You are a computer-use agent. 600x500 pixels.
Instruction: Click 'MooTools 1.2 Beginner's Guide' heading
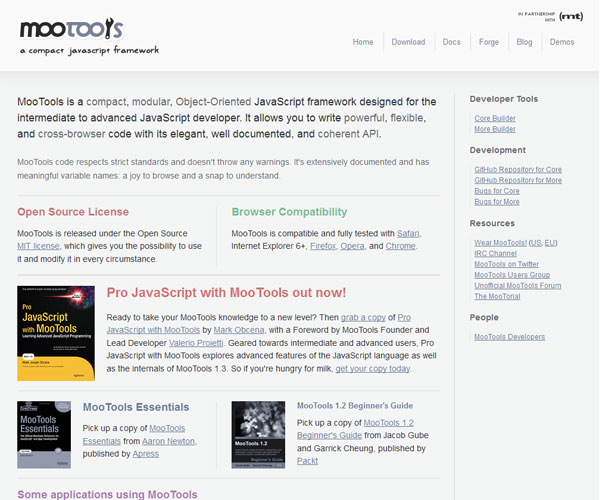(355, 406)
